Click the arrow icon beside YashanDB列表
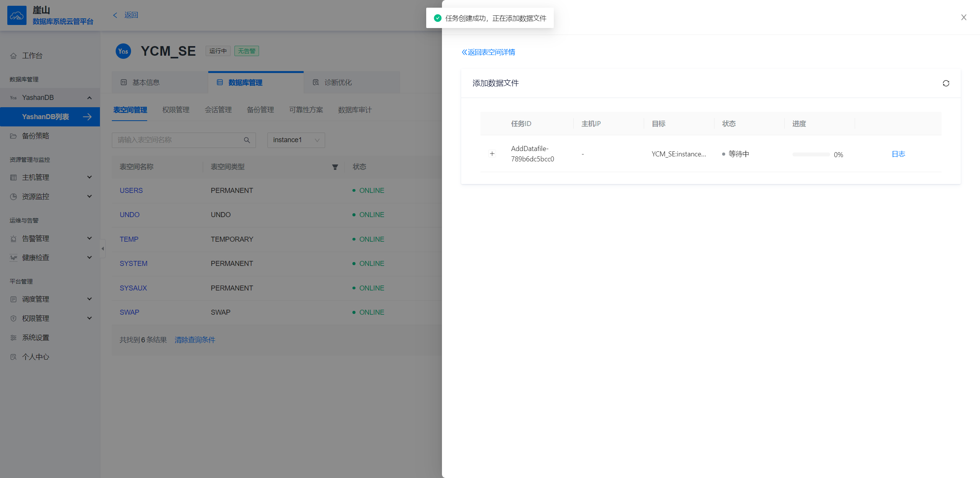 [87, 117]
